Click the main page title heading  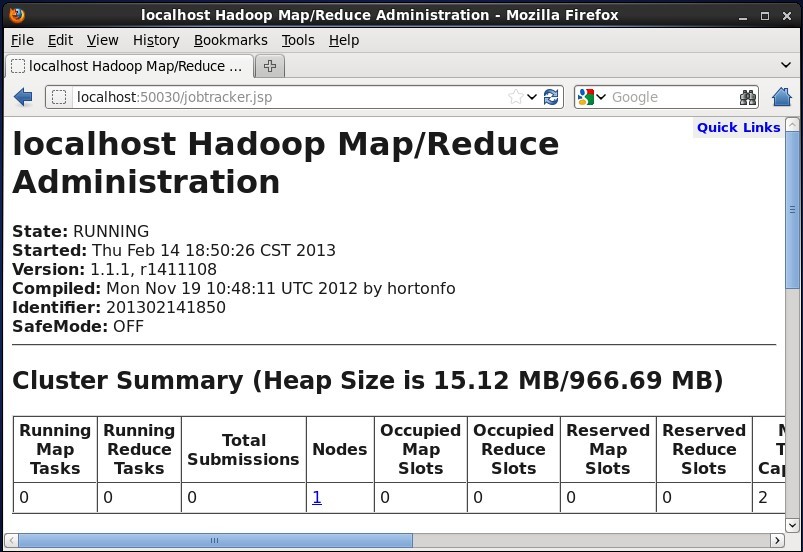pyautogui.click(x=285, y=163)
